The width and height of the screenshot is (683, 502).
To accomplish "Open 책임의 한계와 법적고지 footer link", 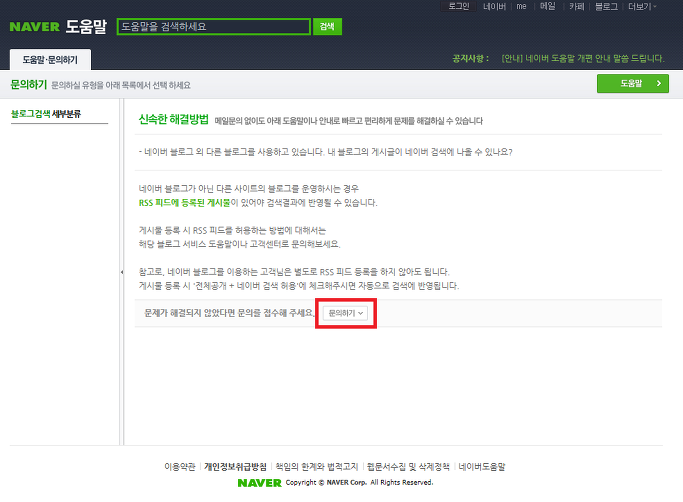I will coord(317,467).
